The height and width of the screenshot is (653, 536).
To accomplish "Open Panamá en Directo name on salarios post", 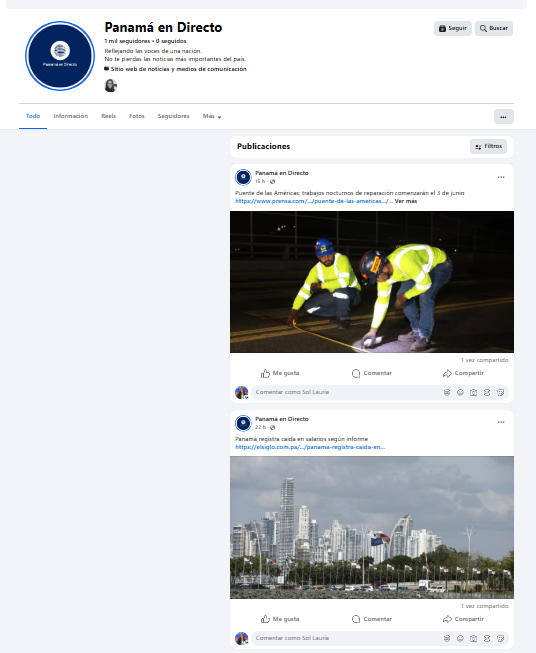I will [x=282, y=419].
